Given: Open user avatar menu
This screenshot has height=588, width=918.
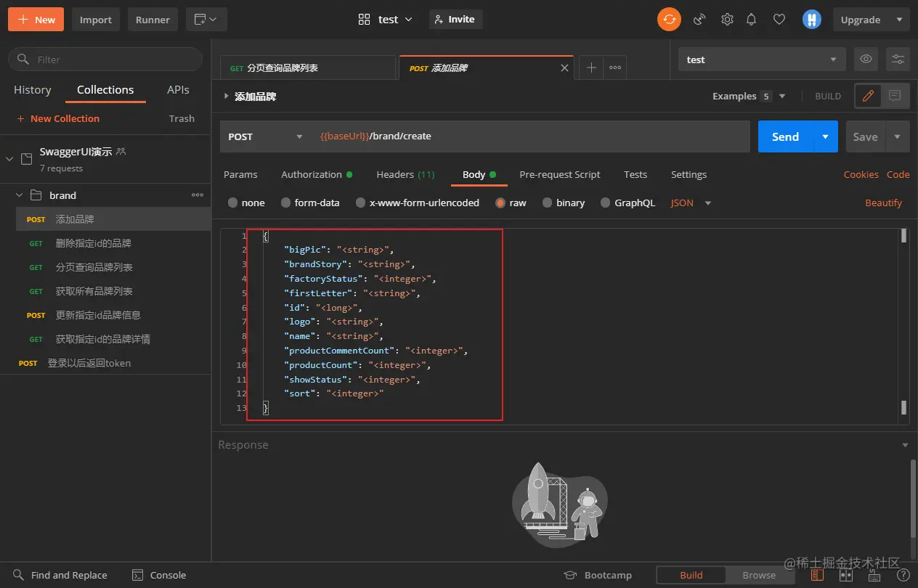Looking at the screenshot, I should (x=812, y=20).
